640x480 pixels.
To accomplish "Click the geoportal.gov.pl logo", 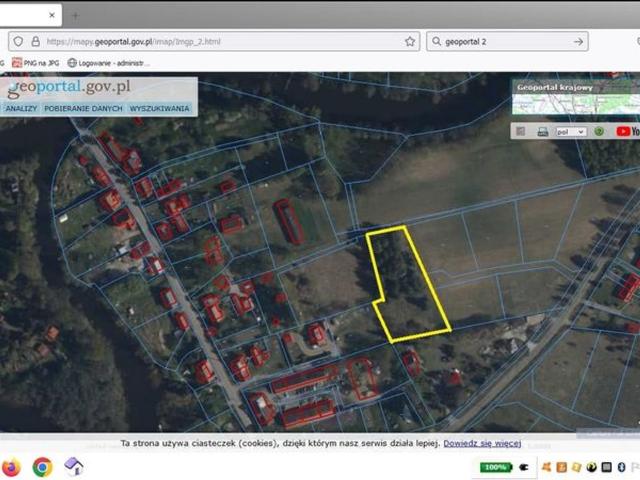I will click(x=70, y=88).
